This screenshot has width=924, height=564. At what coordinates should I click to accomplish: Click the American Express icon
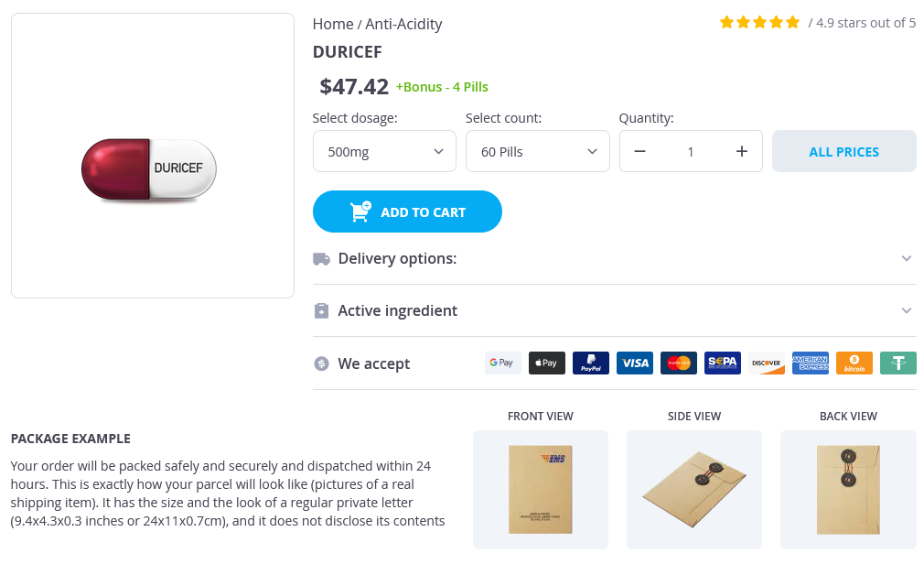[x=810, y=363]
